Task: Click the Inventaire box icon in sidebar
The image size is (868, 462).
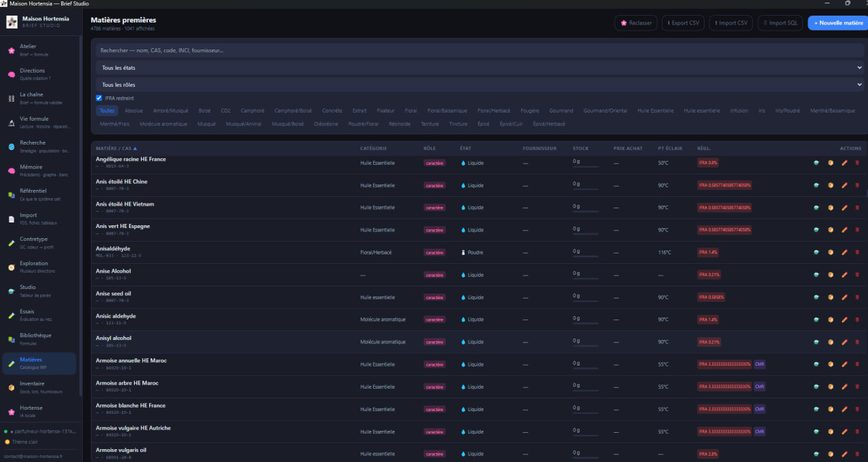Action: tap(12, 387)
